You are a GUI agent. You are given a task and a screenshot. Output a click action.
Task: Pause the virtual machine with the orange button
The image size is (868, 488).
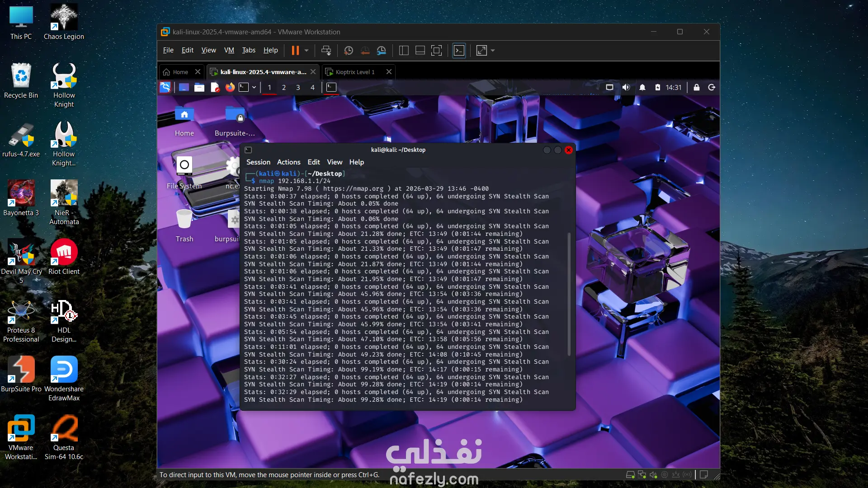tap(295, 51)
